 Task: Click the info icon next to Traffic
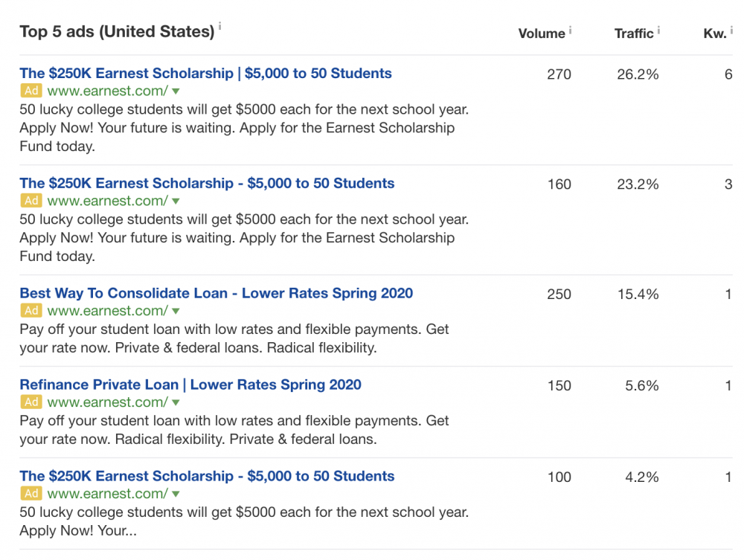[x=659, y=30]
